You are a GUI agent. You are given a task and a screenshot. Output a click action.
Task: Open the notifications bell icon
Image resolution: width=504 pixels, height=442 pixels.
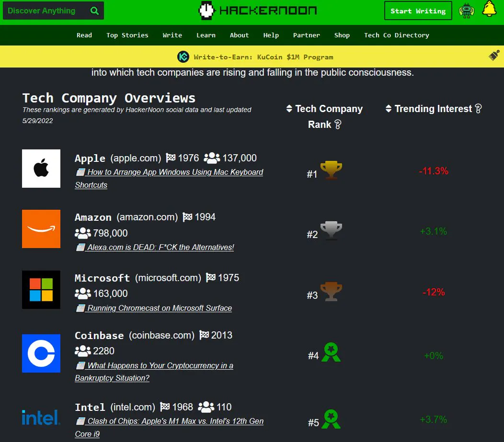pos(489,8)
